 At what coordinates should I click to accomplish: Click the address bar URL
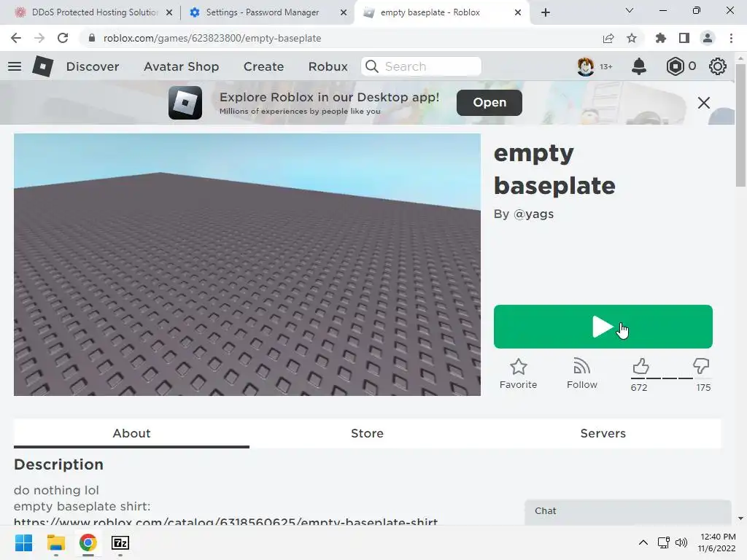tap(212, 38)
